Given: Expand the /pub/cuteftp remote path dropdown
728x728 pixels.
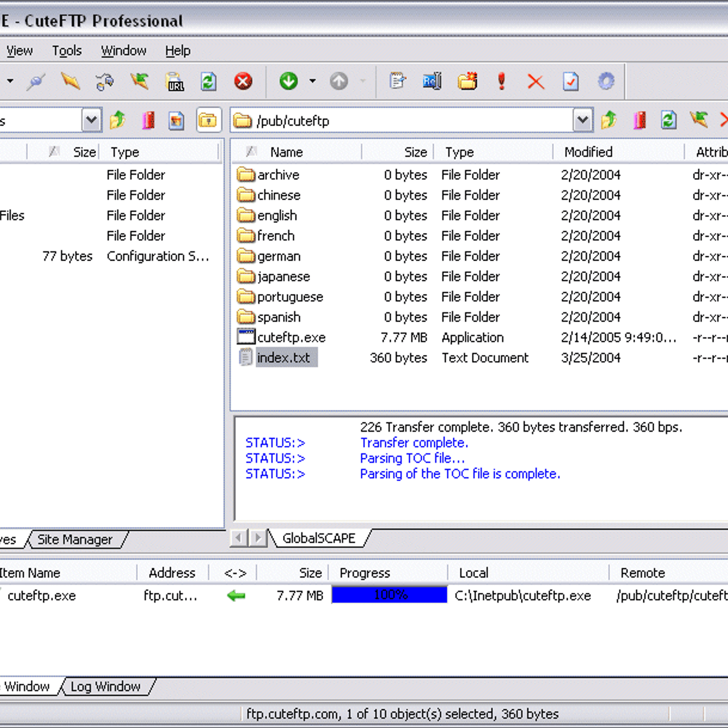Looking at the screenshot, I should (583, 121).
